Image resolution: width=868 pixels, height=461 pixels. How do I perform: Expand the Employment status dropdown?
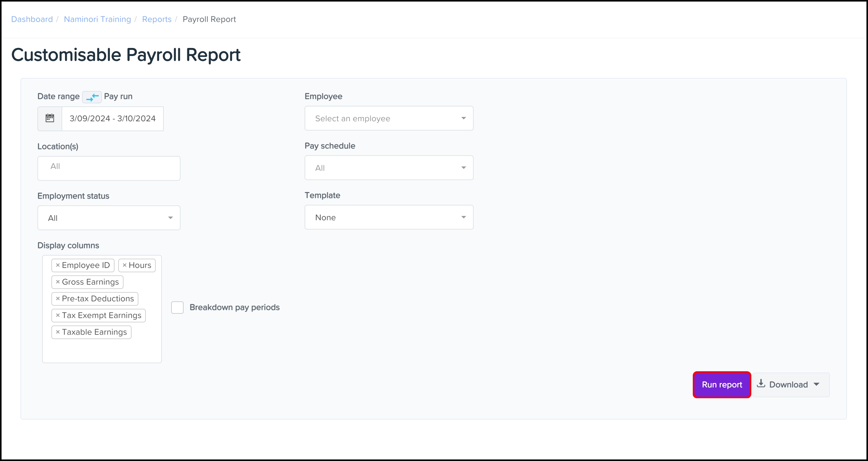tap(108, 218)
